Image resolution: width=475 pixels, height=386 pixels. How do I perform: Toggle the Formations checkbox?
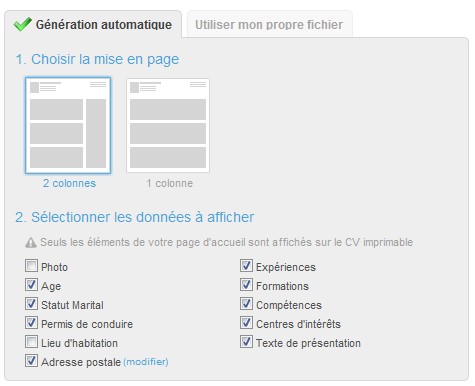tap(246, 285)
